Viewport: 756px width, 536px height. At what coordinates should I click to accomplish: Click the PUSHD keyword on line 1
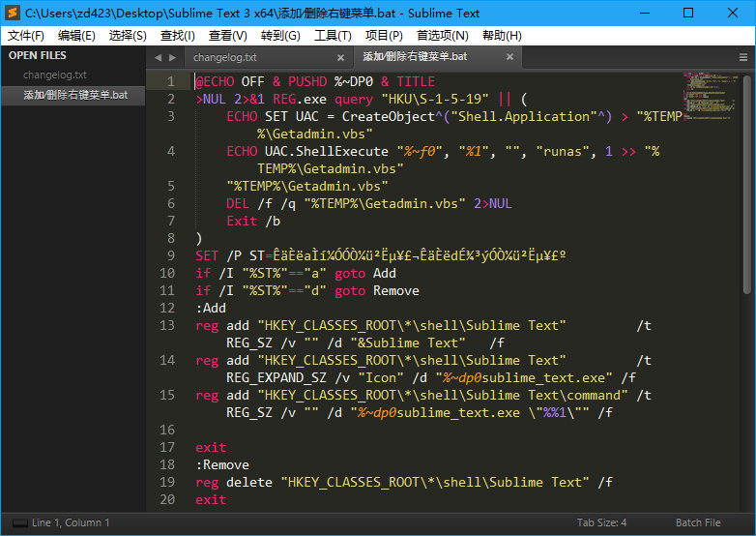click(307, 81)
